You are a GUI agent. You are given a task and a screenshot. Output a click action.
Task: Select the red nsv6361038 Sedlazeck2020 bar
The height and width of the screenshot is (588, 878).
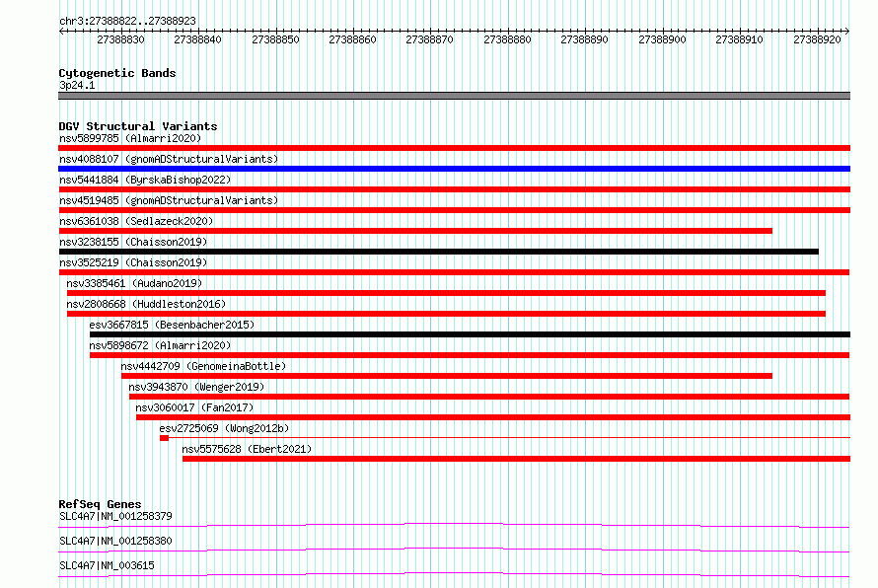pos(415,231)
